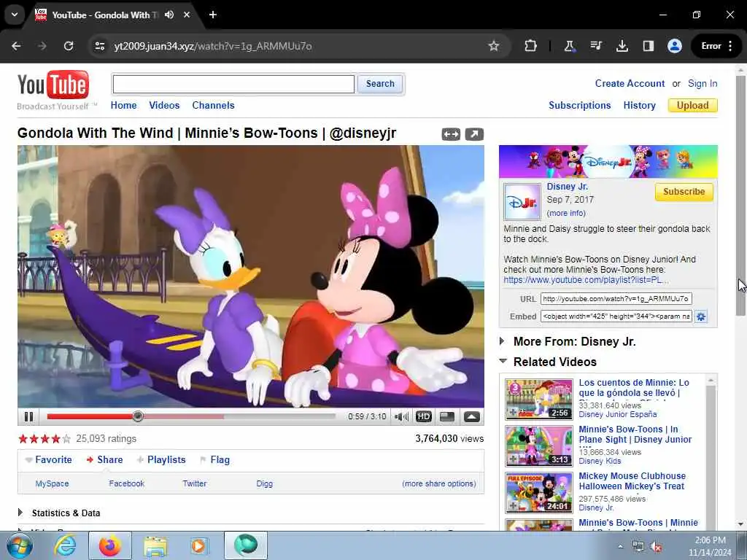Open History page
The height and width of the screenshot is (560, 747).
(x=639, y=105)
